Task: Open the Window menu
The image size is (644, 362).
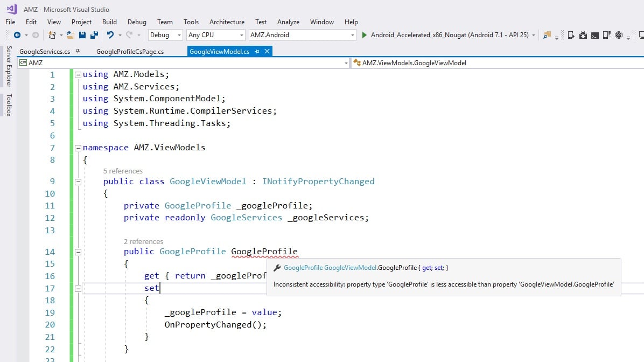Action: click(321, 22)
